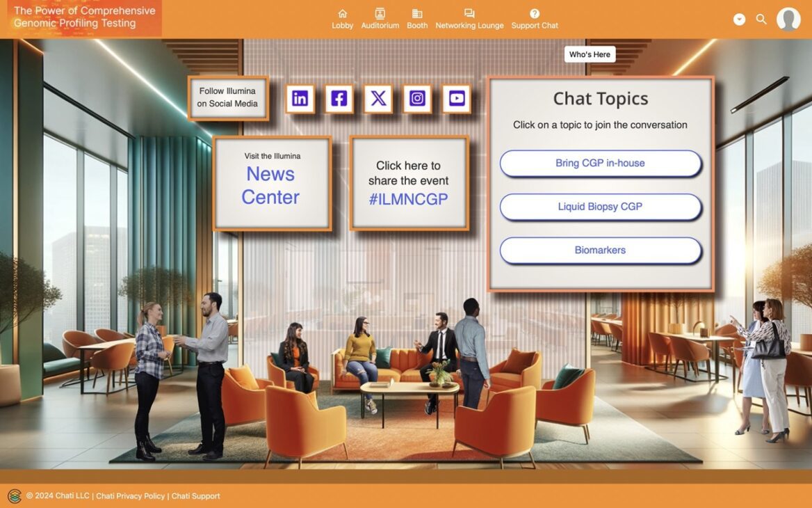Click the Facebook social media icon
The image size is (812, 508).
339,98
